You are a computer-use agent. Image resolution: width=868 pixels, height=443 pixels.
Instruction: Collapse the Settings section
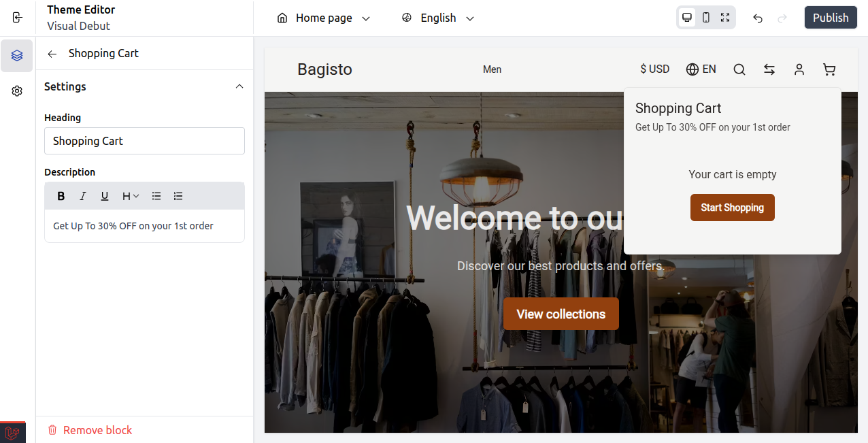(239, 86)
